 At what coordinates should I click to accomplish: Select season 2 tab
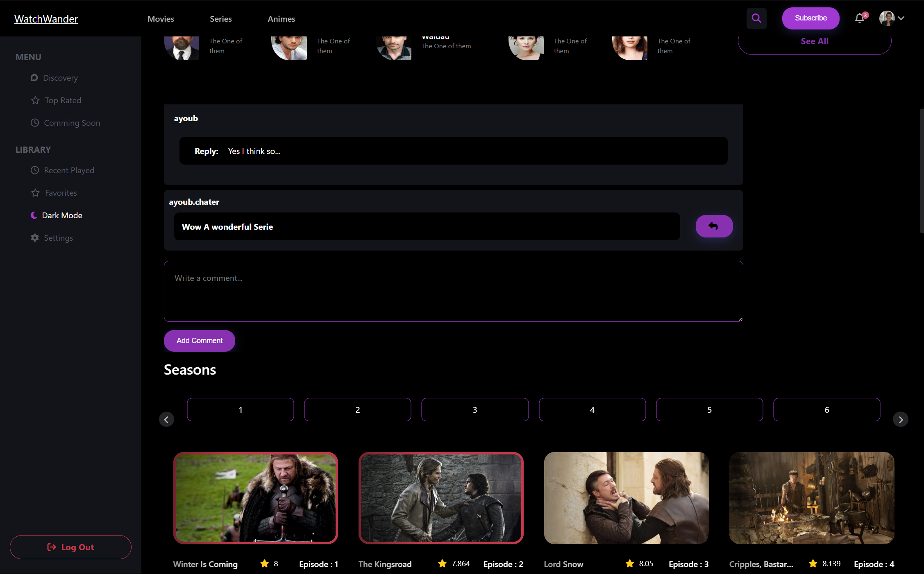point(357,410)
